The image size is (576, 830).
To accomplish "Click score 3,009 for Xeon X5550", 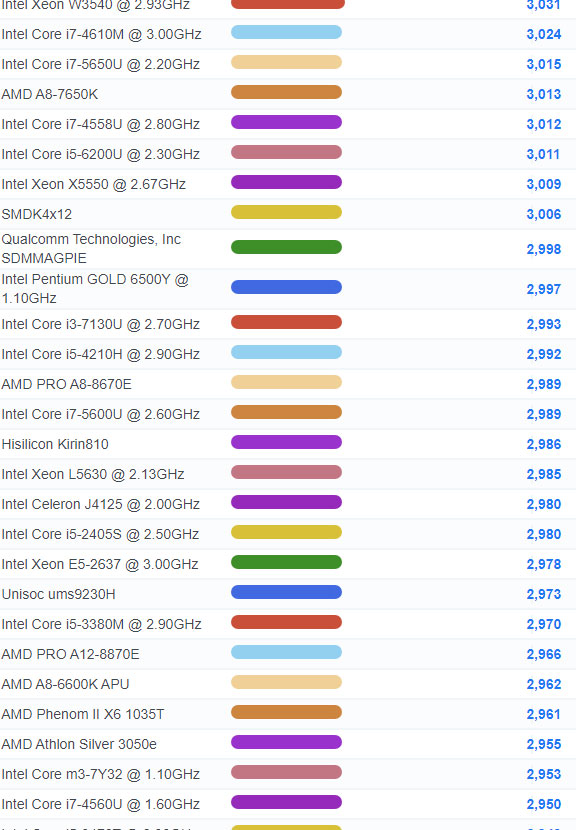I will pyautogui.click(x=544, y=184).
